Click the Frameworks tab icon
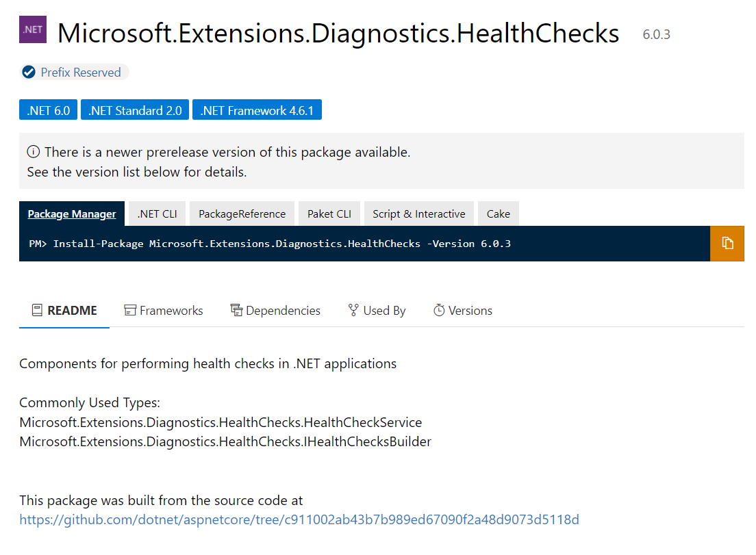This screenshot has width=756, height=555. tap(129, 310)
